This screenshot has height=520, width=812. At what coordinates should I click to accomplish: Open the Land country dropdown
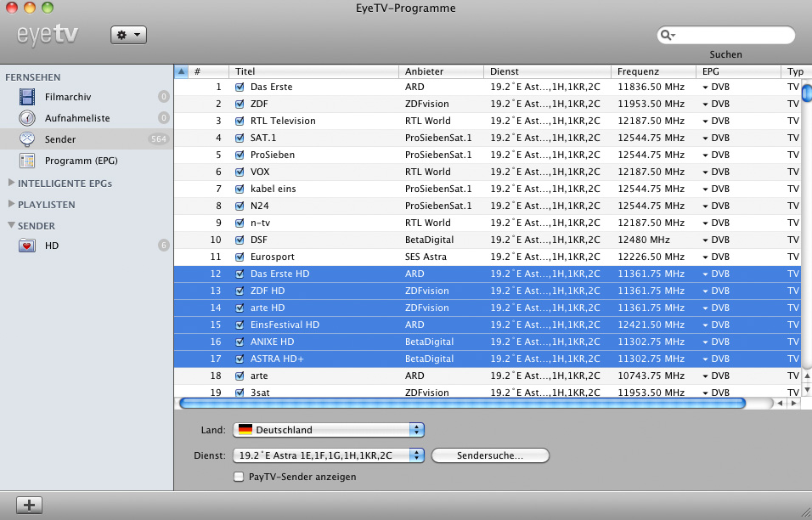(x=329, y=430)
